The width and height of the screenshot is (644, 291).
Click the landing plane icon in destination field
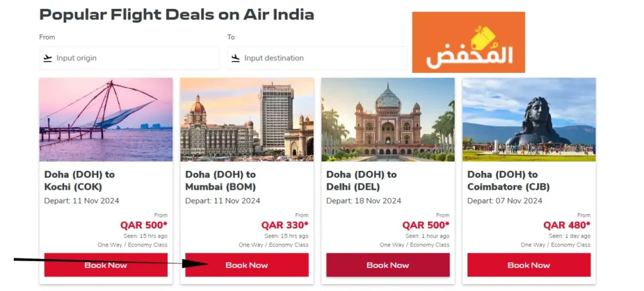(235, 58)
